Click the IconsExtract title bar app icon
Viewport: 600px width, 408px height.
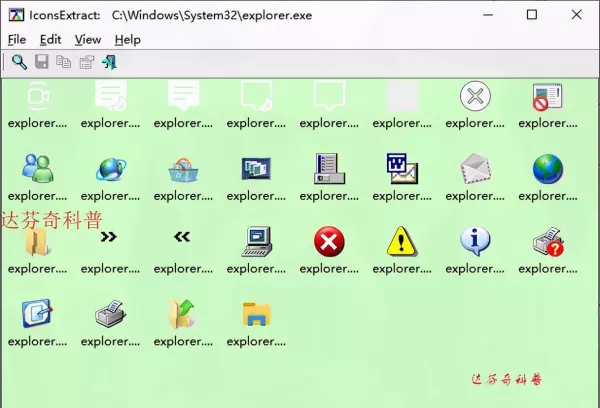coord(16,15)
